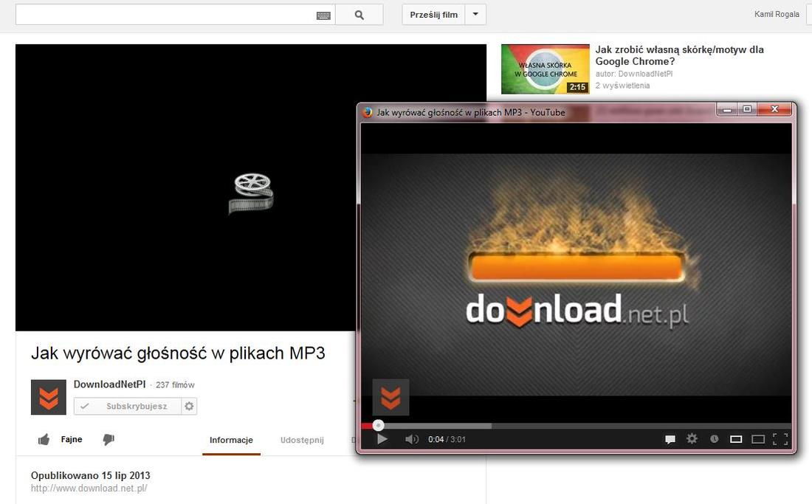The width and height of the screenshot is (812, 504).
Task: Switch to the Udostępnij tab
Action: pos(302,441)
